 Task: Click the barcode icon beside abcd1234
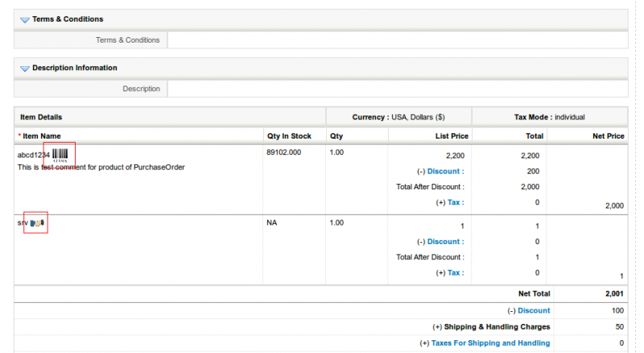[60, 153]
